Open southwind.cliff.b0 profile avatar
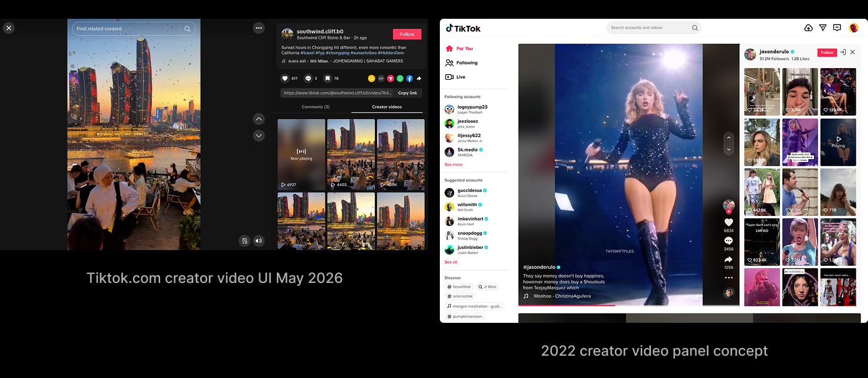 [287, 34]
